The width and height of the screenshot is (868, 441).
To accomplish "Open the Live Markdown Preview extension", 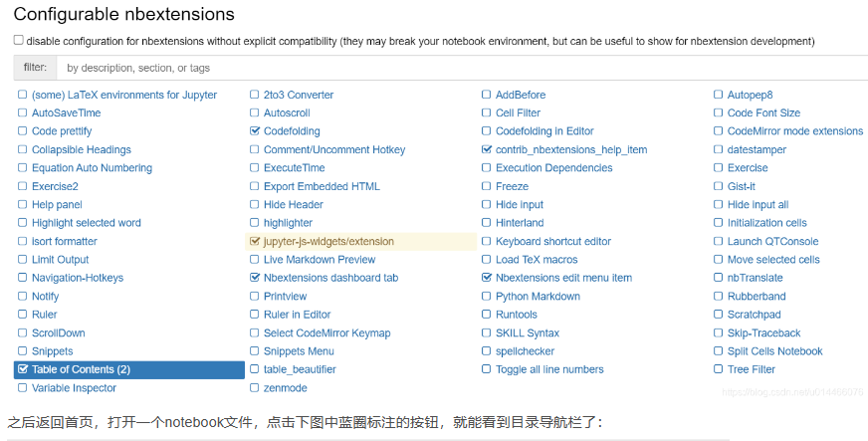I will pos(319,260).
